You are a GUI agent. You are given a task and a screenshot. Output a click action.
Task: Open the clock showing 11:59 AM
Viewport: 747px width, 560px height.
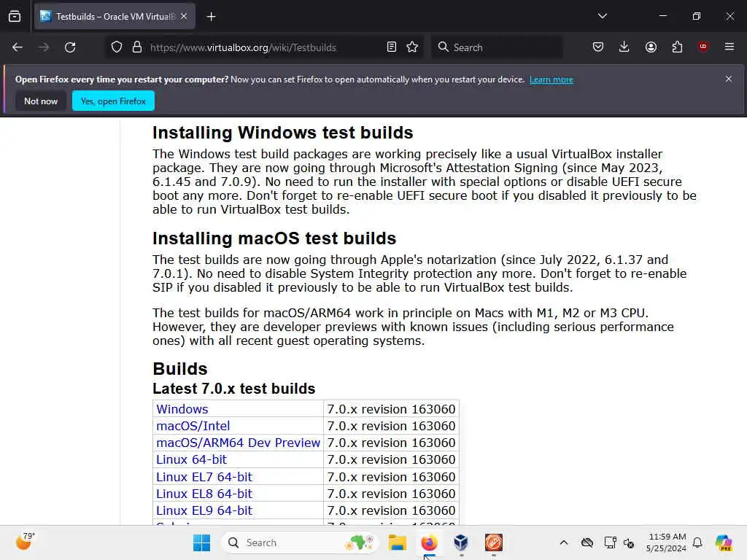click(667, 542)
